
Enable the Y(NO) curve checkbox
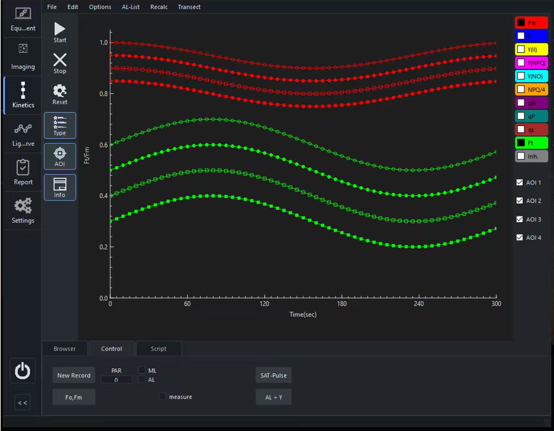pyautogui.click(x=521, y=76)
